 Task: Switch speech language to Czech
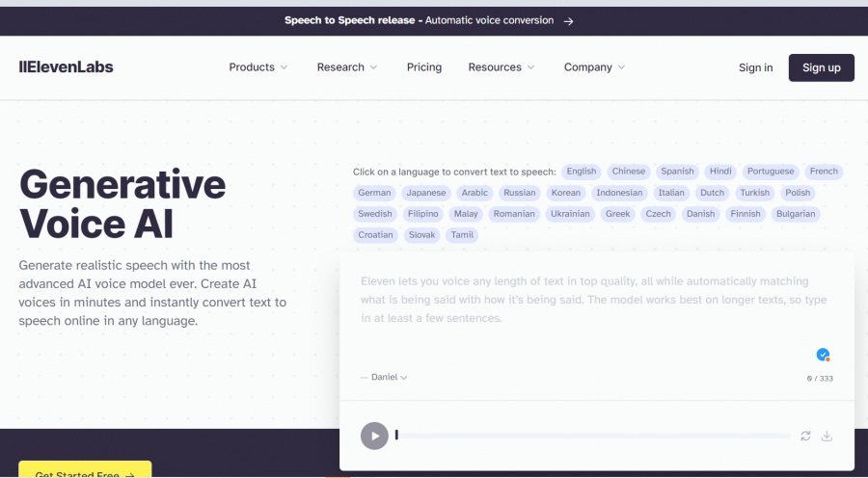coord(658,214)
